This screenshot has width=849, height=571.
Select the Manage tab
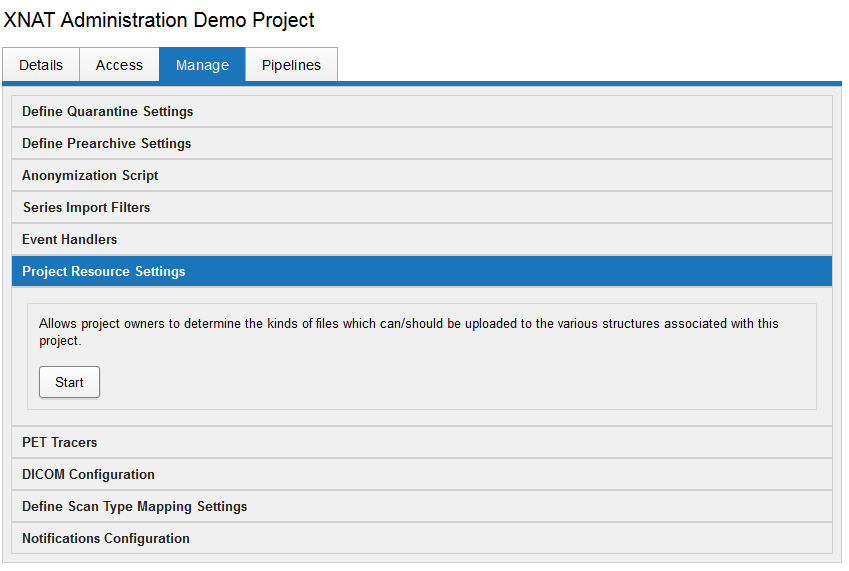tap(202, 65)
